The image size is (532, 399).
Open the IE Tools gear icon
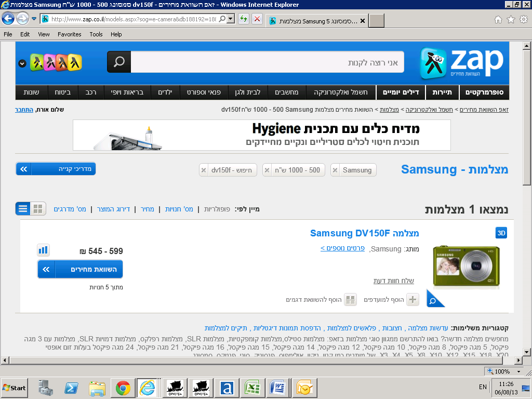pos(524,20)
